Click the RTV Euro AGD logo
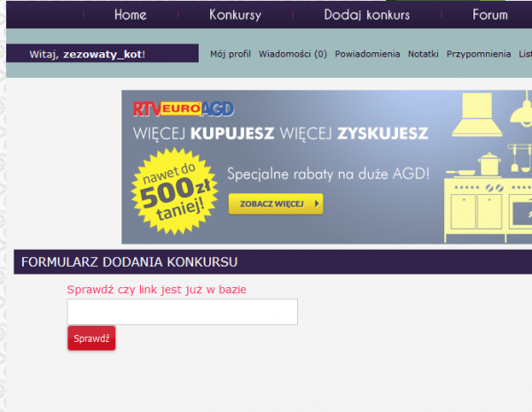The height and width of the screenshot is (412, 532). tap(184, 109)
